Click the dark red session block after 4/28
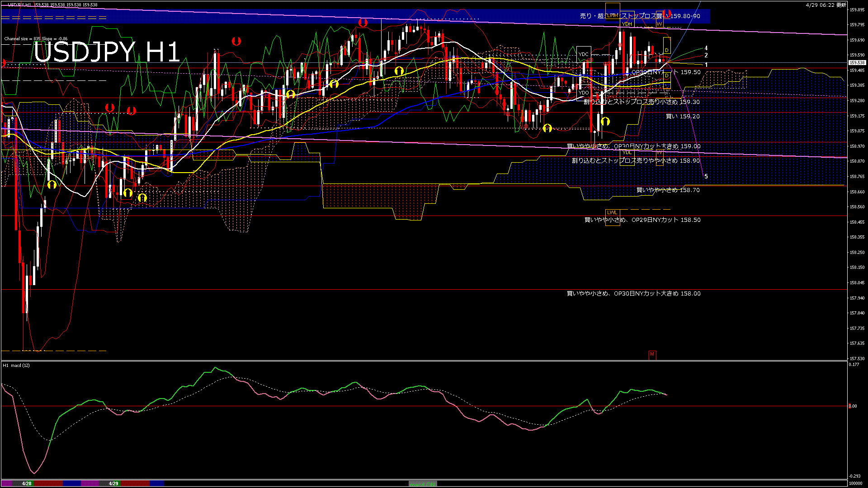 (48, 483)
